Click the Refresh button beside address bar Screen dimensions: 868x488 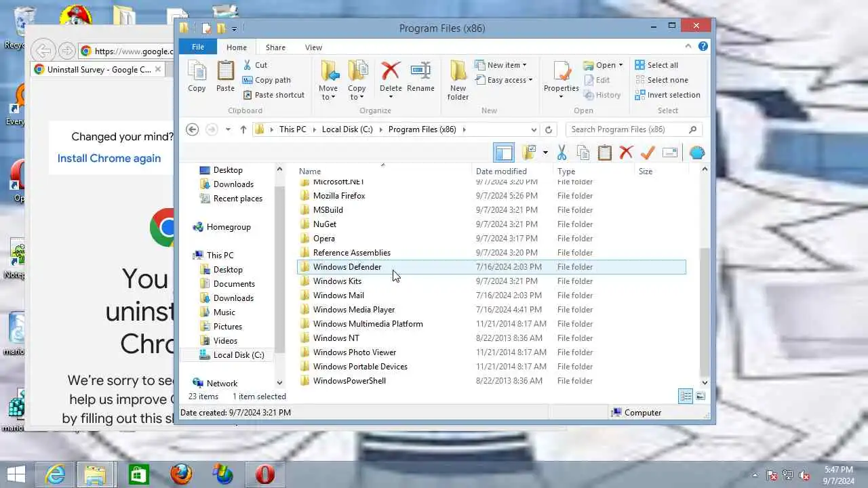click(x=549, y=129)
